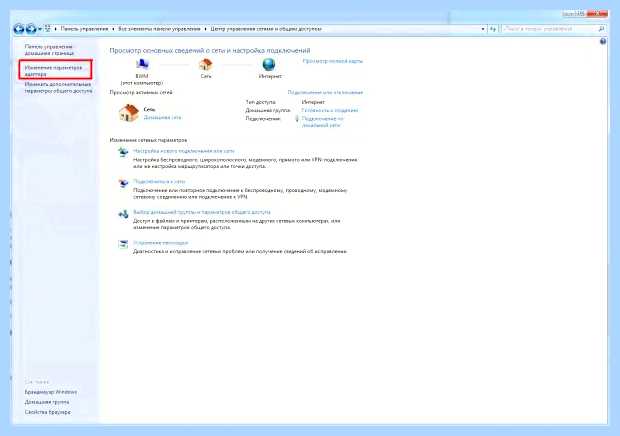Click the 'Тип доступа' label
This screenshot has width=620, height=436.
pos(261,102)
